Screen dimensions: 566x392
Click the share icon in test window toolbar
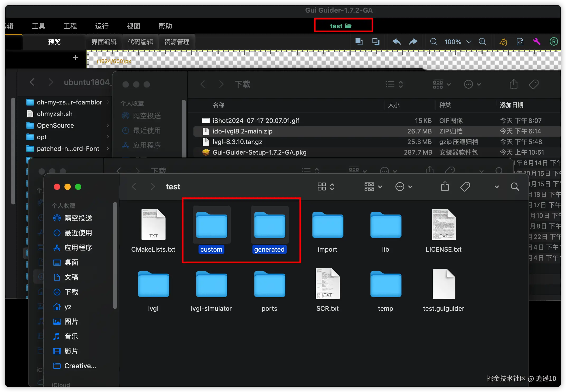click(x=445, y=187)
